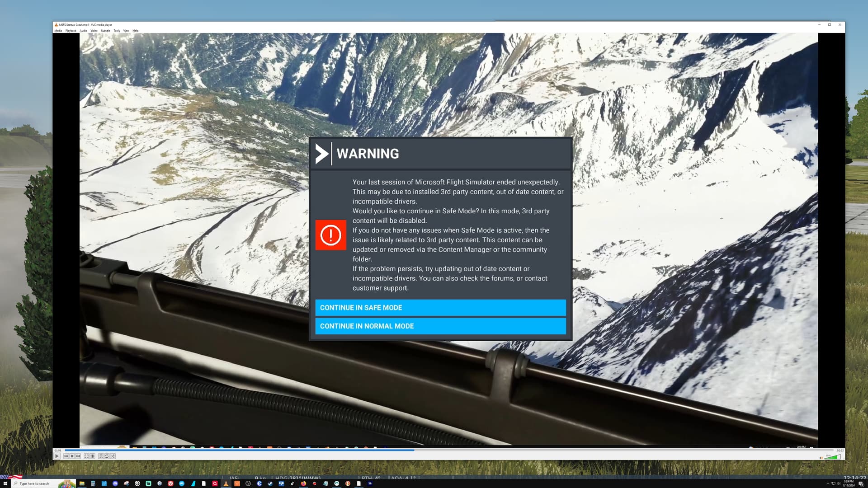This screenshot has width=868, height=488.
Task: Open Vivaldi browser from taskbar
Action: (170, 483)
